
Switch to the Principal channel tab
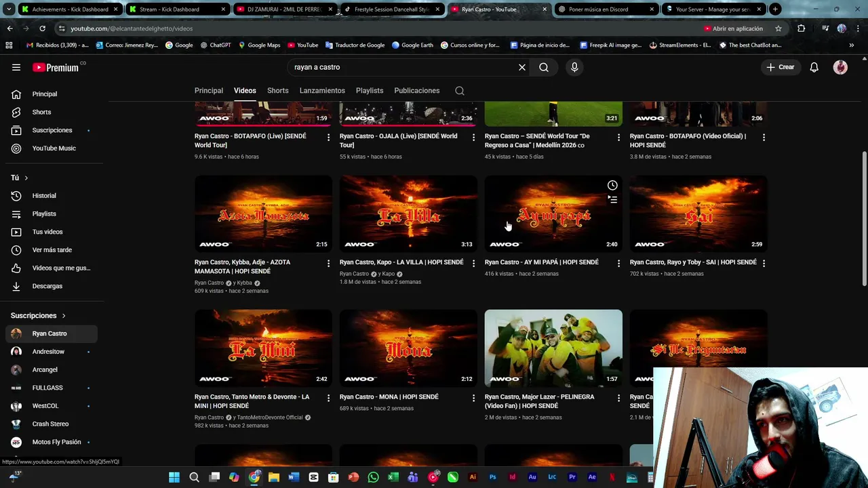pos(209,91)
